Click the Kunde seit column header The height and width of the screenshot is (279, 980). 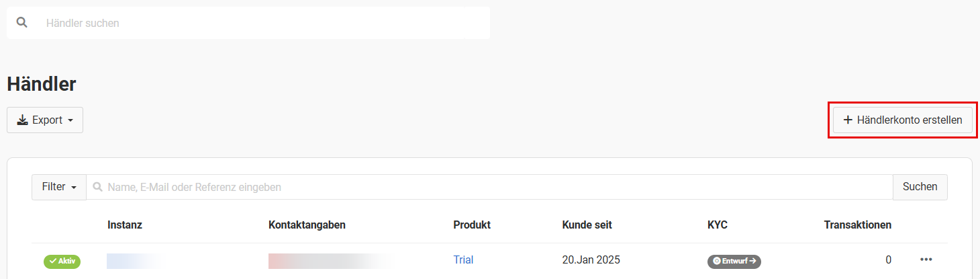(587, 225)
